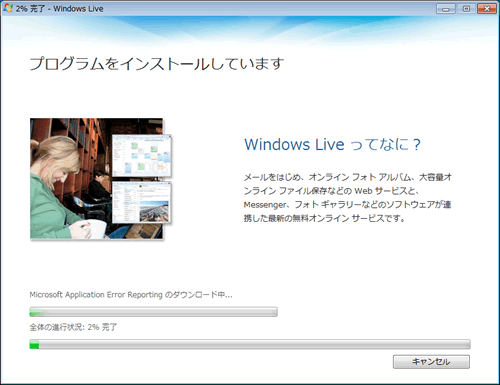Click the '全体の進行状況: 2% 完了' status text

[73, 327]
